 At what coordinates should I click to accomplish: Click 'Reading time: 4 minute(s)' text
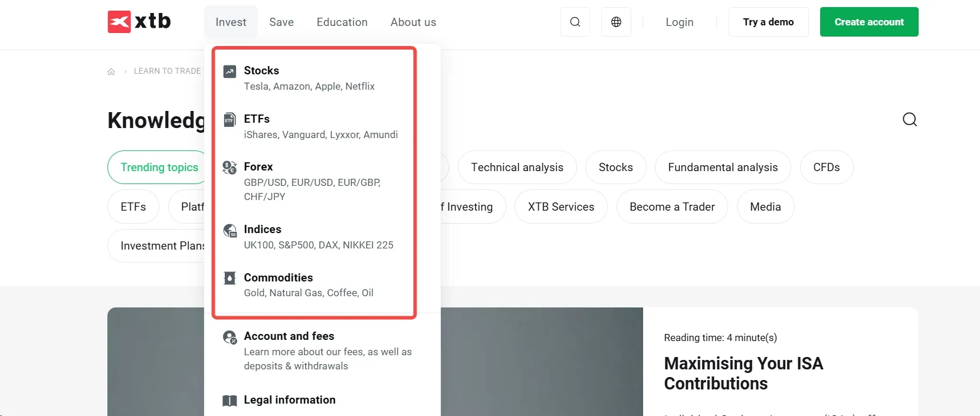[720, 338]
